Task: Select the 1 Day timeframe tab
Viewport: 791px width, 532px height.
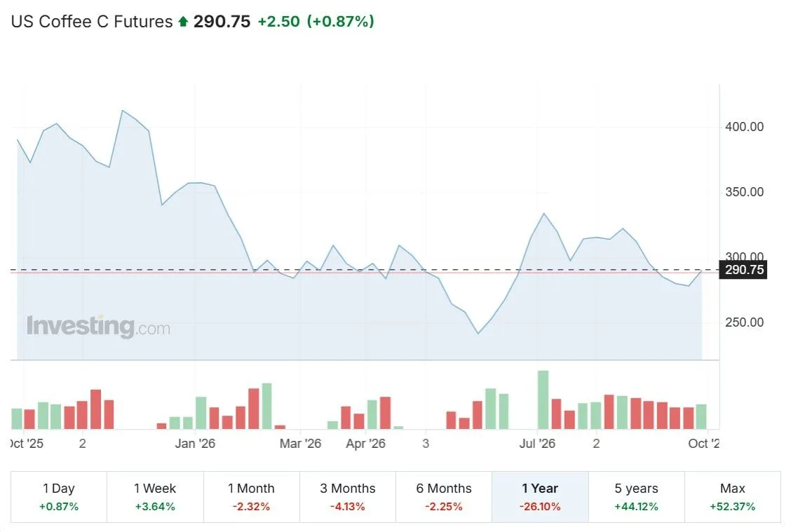Action: (59, 497)
